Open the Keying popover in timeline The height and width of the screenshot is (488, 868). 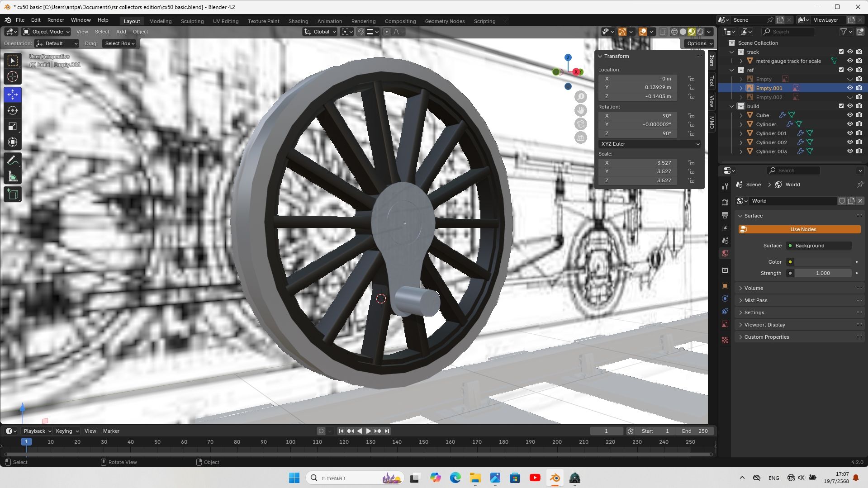point(67,431)
